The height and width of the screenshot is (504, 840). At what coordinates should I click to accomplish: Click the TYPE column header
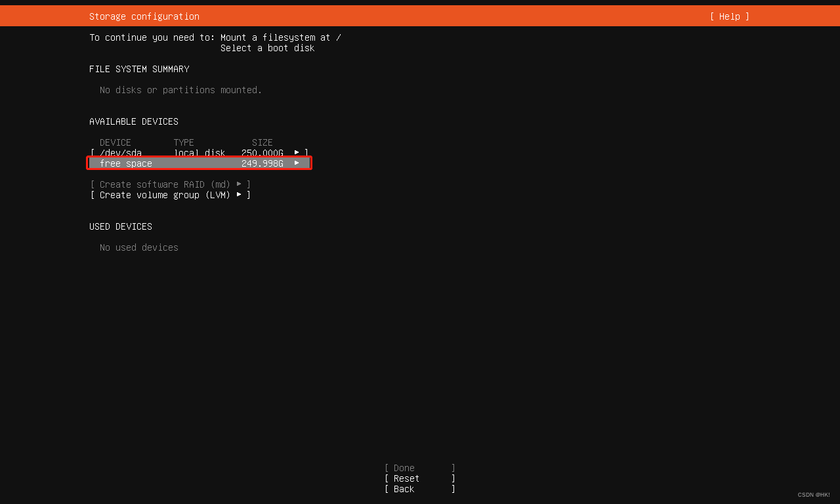184,142
